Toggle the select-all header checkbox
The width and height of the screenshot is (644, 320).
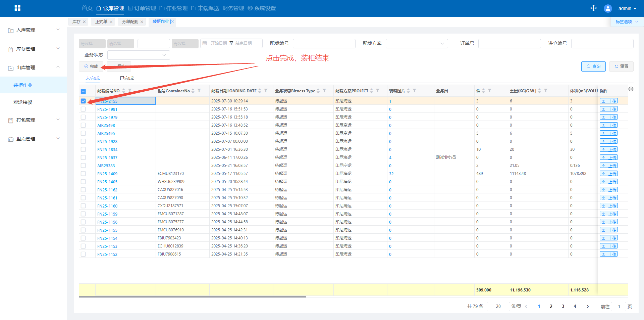[x=83, y=91]
